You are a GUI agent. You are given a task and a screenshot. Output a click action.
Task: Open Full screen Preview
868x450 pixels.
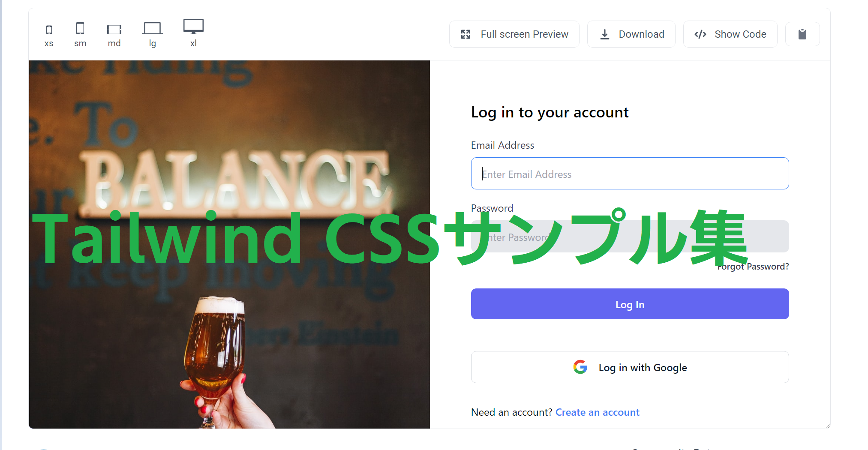514,34
